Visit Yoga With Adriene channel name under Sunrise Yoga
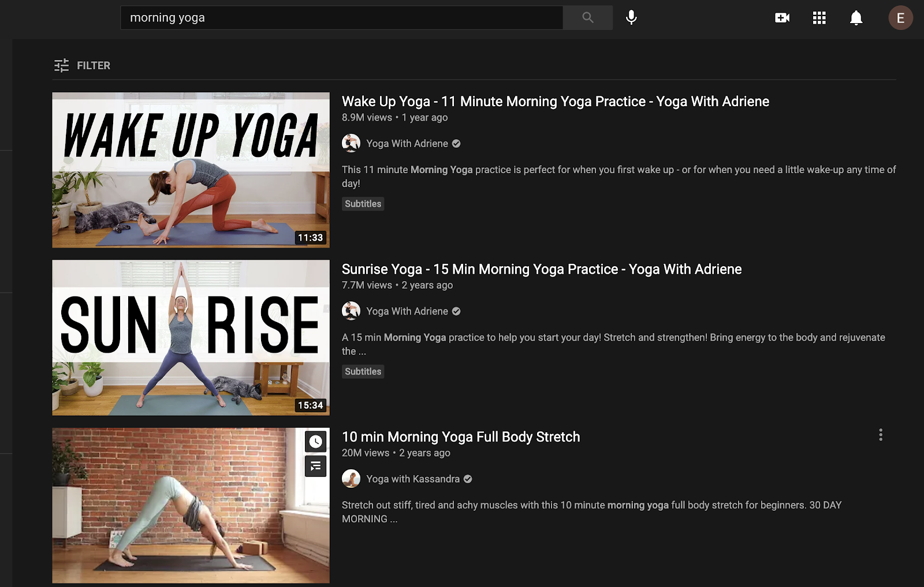This screenshot has height=587, width=924. (x=407, y=311)
